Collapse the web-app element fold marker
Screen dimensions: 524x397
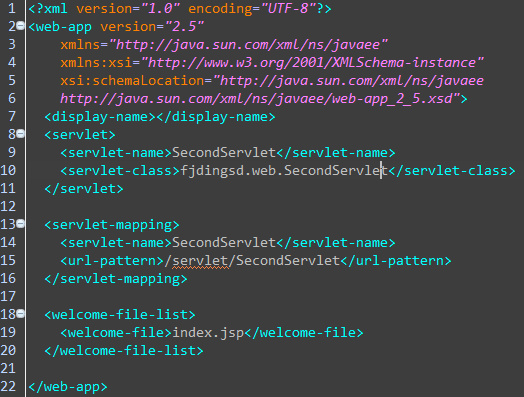point(21,26)
